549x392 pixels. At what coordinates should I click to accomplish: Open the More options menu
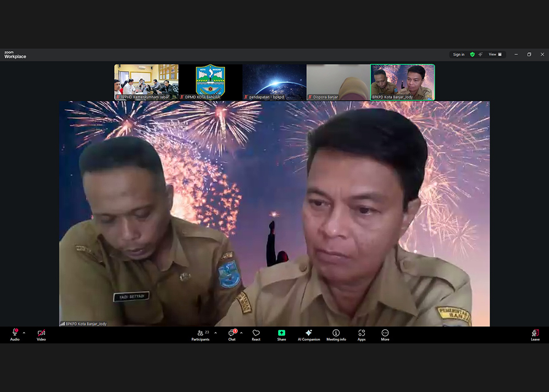385,333
